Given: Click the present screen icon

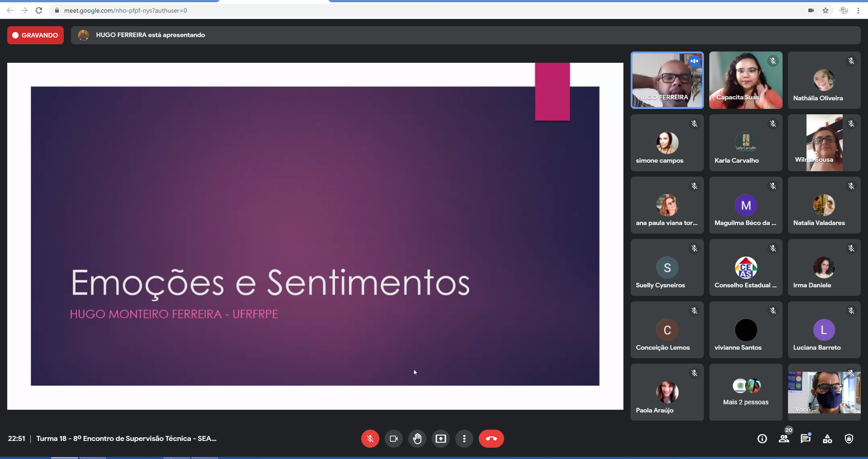Looking at the screenshot, I should point(441,439).
